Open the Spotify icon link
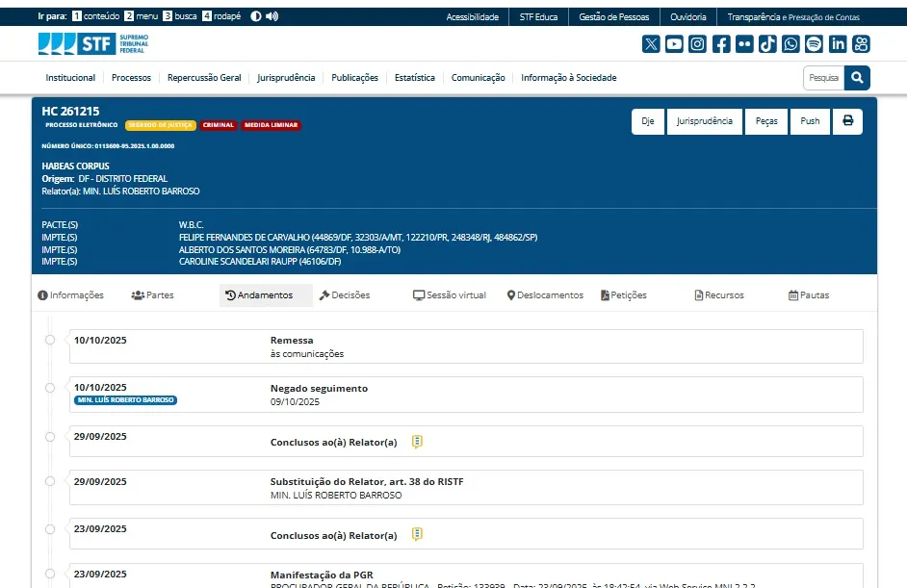907x588 pixels. [x=814, y=44]
